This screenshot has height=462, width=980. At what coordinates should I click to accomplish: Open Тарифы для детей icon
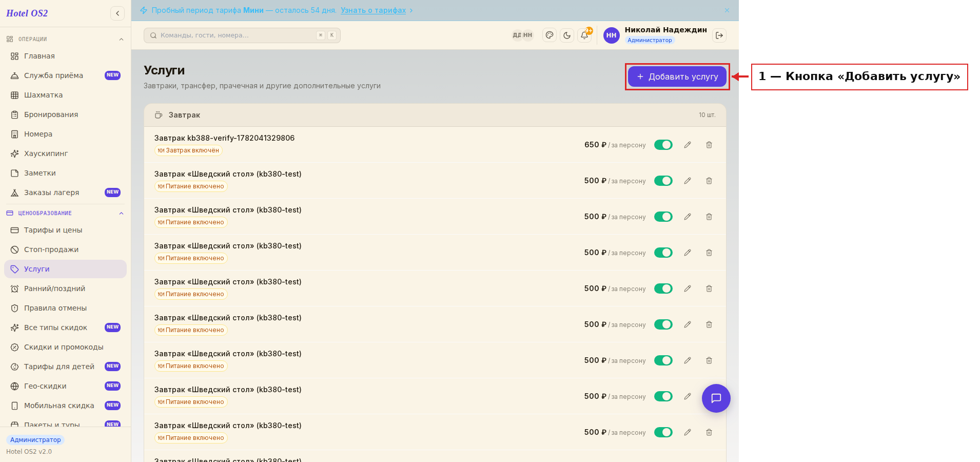click(15, 367)
